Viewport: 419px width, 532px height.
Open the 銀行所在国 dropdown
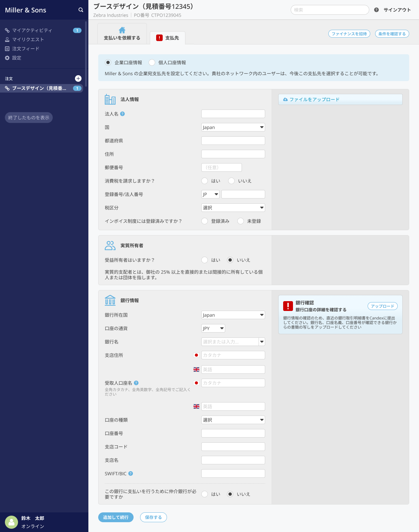233,315
